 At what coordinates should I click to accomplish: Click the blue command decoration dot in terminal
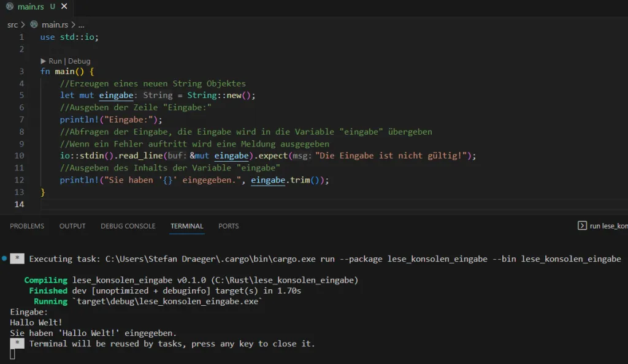click(x=4, y=259)
